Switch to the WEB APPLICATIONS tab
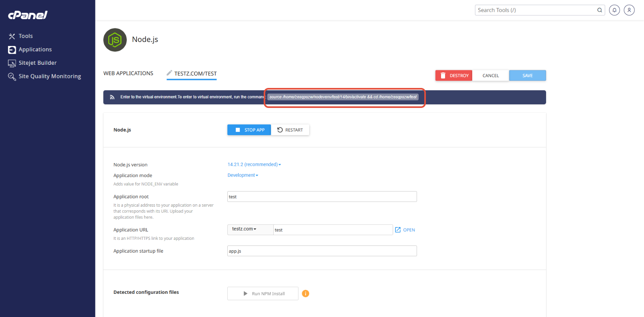644x317 pixels. click(128, 74)
